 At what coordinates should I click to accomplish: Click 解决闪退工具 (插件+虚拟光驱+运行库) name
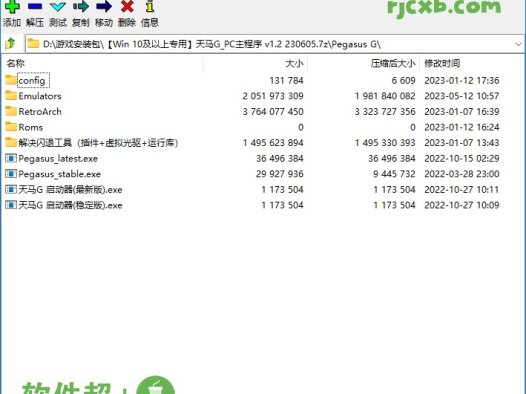click(x=98, y=143)
